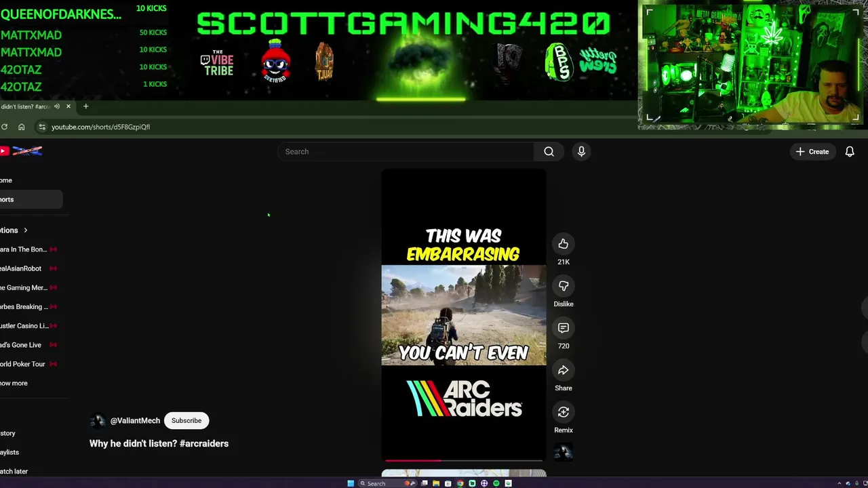Subscribe to @ValiantMech

coord(186,421)
